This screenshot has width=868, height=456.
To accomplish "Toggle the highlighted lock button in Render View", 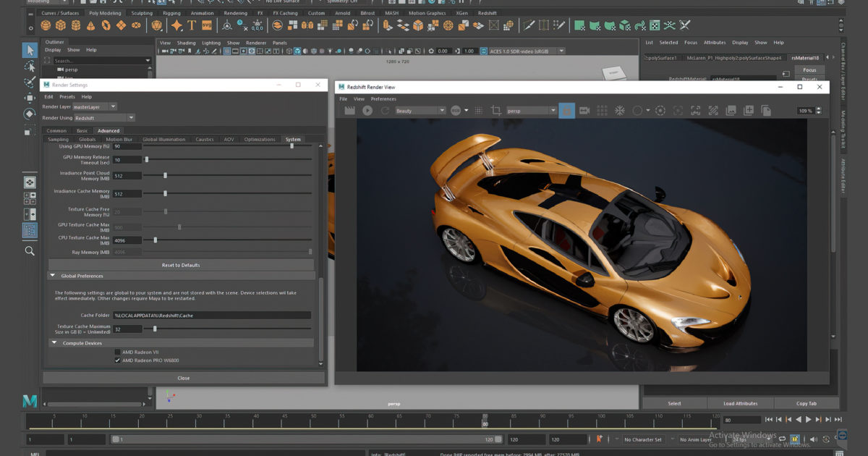I will 567,111.
